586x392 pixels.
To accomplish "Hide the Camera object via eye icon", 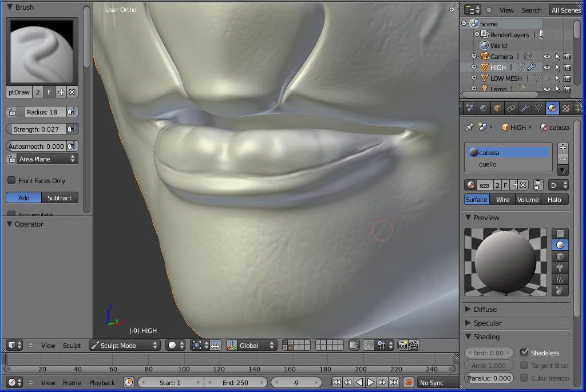I will click(547, 57).
